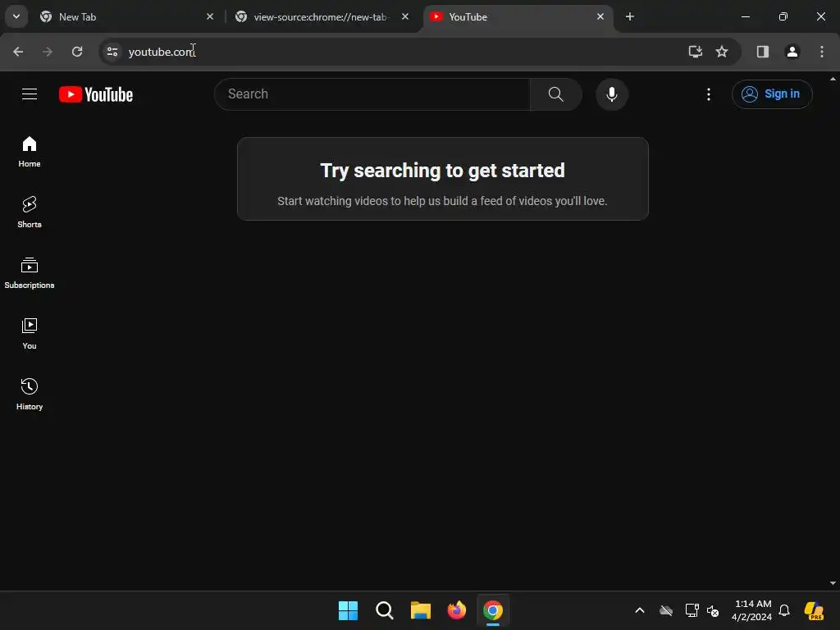Open the Windows Start menu

(348, 610)
